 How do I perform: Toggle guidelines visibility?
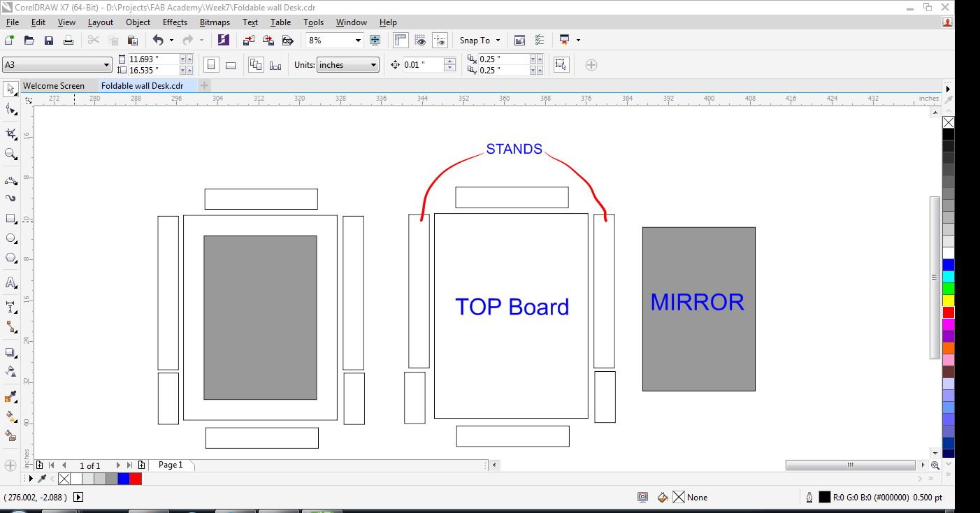pyautogui.click(x=440, y=41)
